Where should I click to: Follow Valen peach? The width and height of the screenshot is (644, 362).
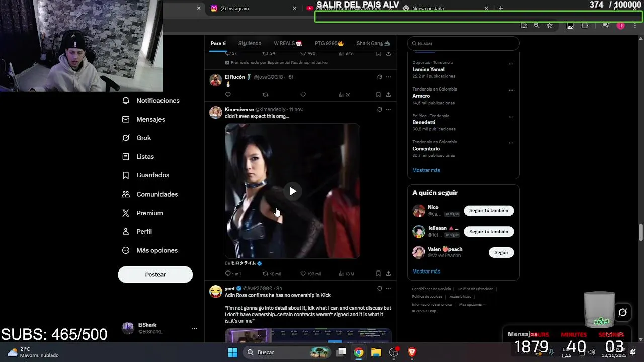[x=501, y=252]
